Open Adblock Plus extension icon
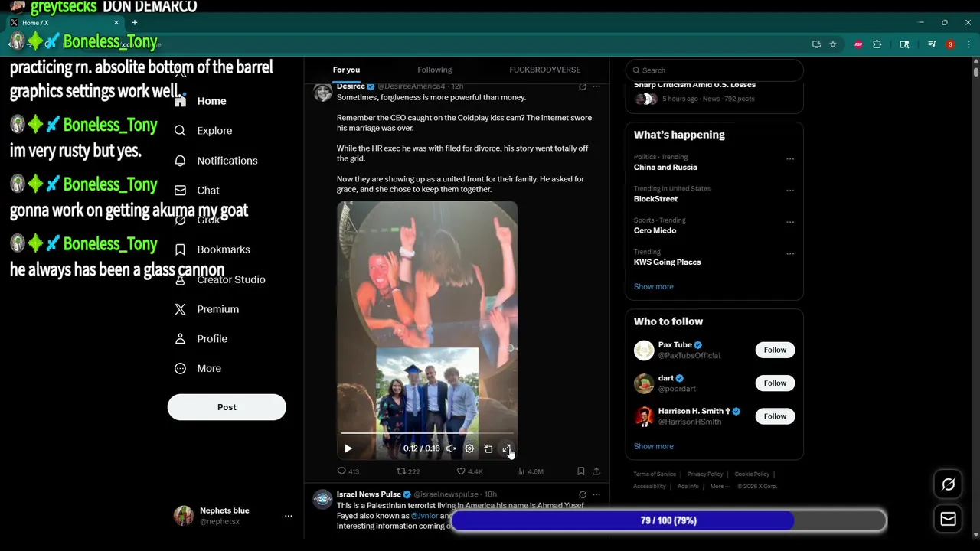This screenshot has width=980, height=551. (859, 44)
